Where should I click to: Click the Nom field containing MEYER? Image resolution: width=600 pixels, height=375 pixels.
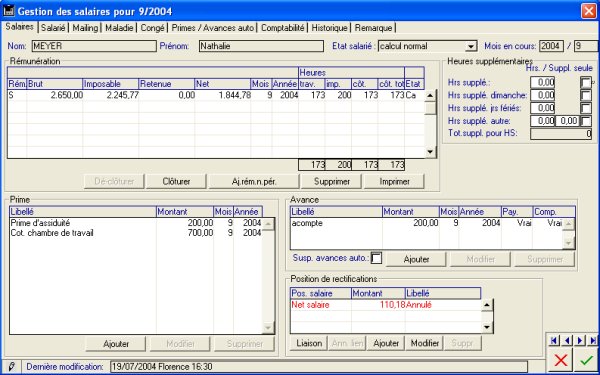tap(94, 46)
